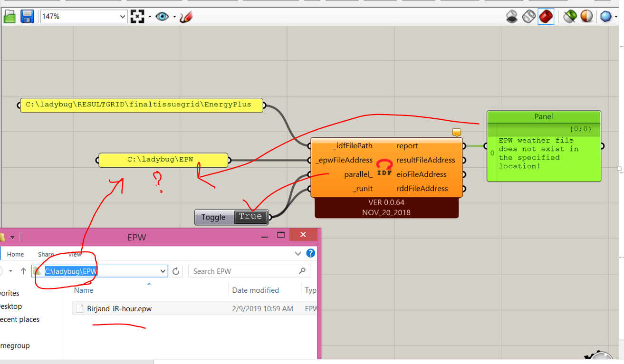The height and width of the screenshot is (364, 624).
Task: Select the Birjand_IR-hour.epw file
Action: tap(119, 308)
